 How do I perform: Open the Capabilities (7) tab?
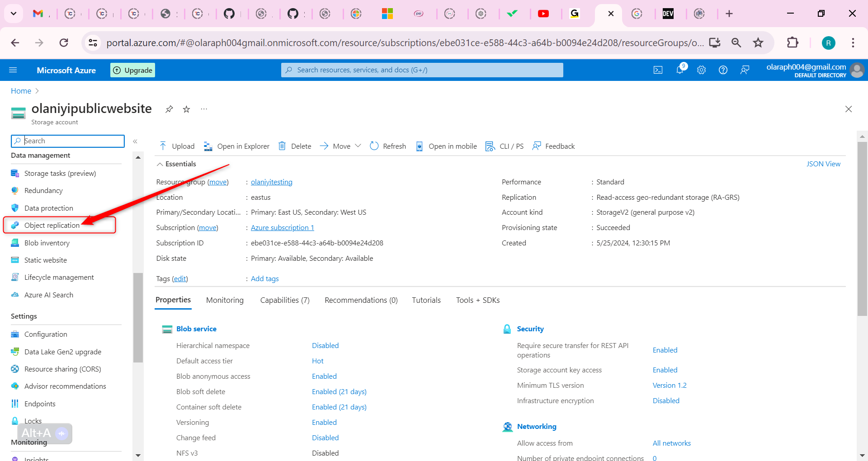285,300
